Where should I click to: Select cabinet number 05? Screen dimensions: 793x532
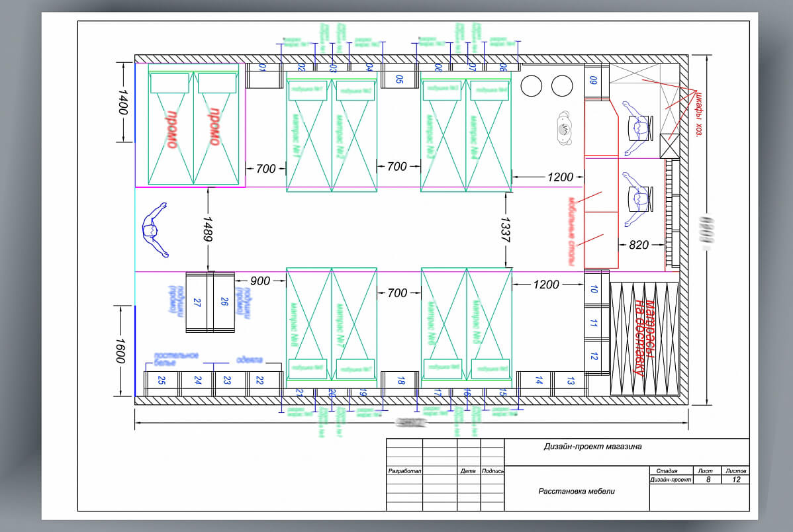point(400,79)
